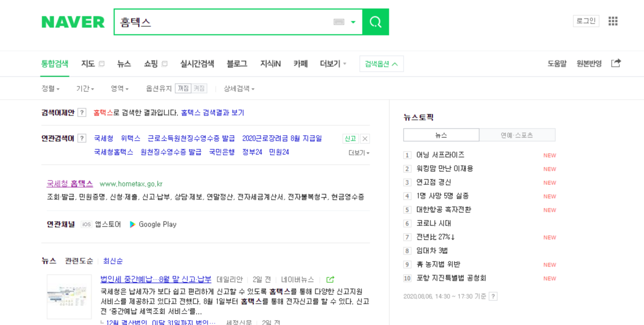
Task: Collapse the 검색옵션 panel
Action: [x=382, y=64]
